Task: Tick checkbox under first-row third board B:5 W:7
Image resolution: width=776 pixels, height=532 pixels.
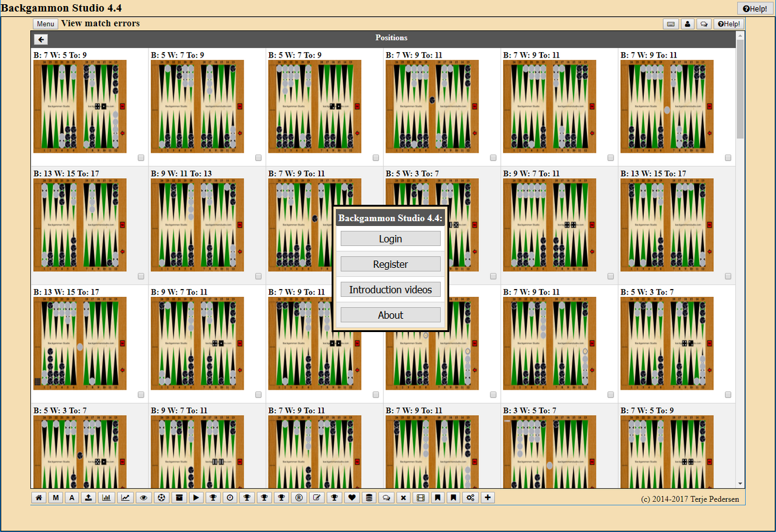Action: (376, 158)
